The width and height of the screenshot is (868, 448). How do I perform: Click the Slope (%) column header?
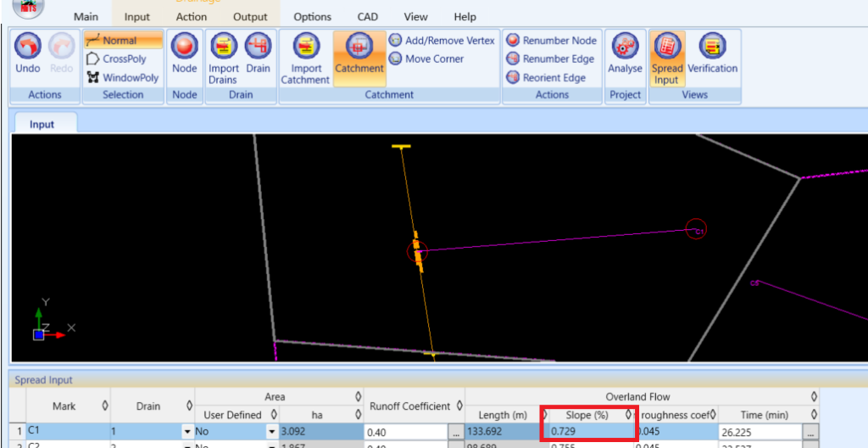587,414
